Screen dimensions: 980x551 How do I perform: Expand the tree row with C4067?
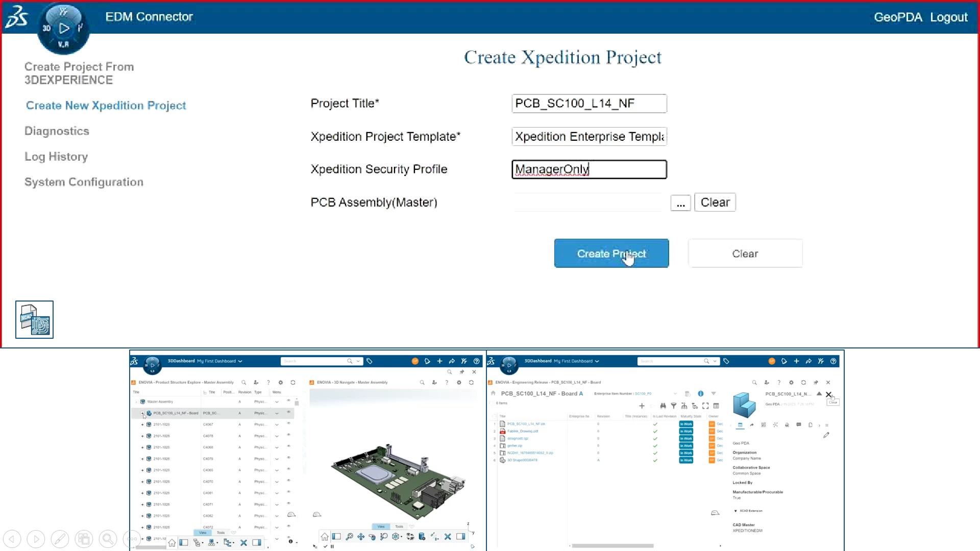pos(142,424)
